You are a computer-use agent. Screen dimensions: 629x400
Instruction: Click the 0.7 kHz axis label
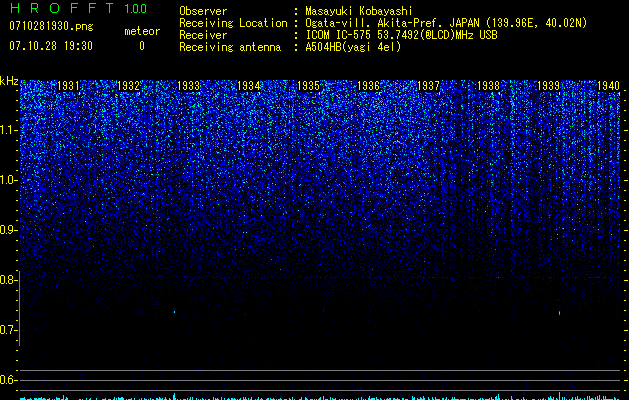pyautogui.click(x=7, y=330)
